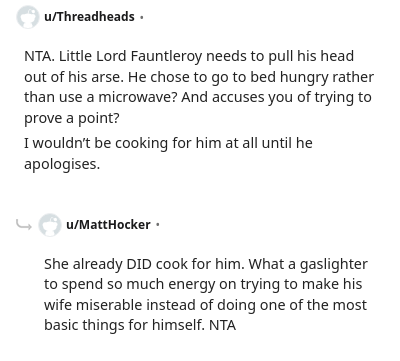This screenshot has width=400, height=361.
Task: Click the dot separator after u/MattHocker
Action: 158,225
